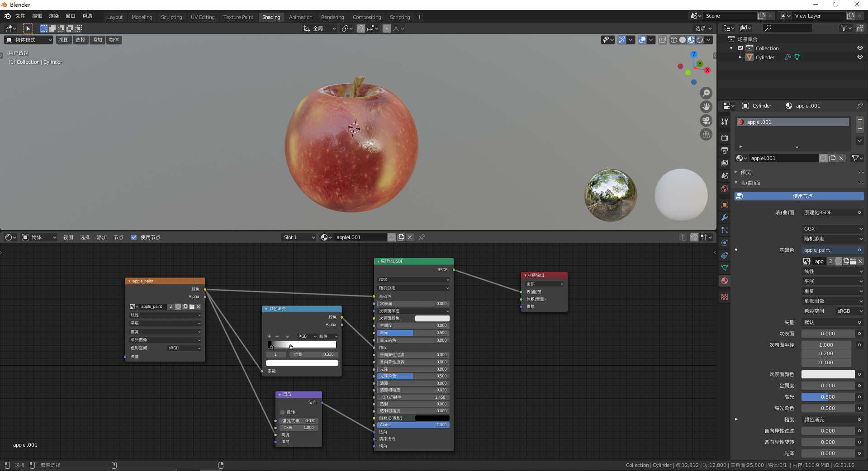Open the Active Tool settings tab

725,122
